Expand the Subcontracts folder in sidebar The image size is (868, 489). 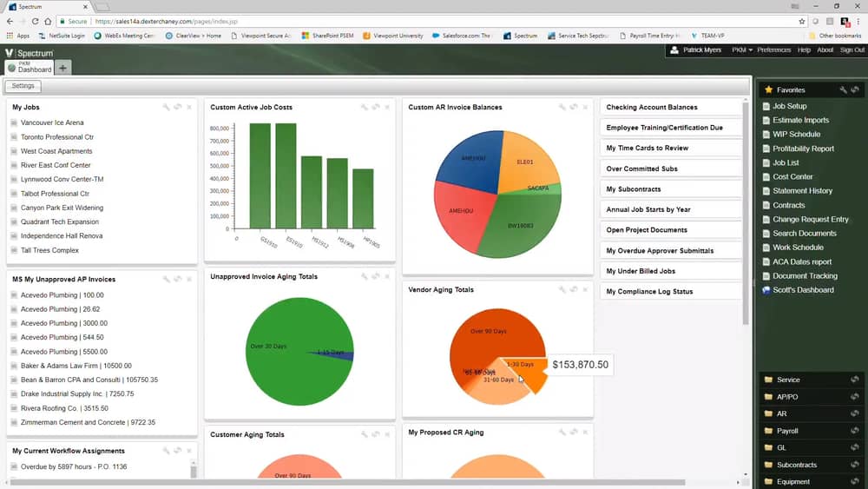797,465
